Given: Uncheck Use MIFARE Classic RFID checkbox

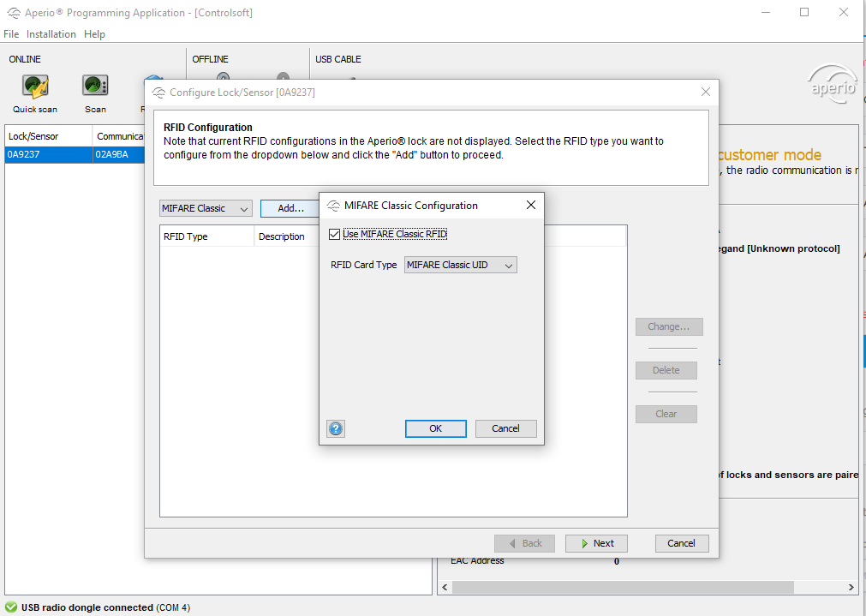Looking at the screenshot, I should click(x=334, y=234).
